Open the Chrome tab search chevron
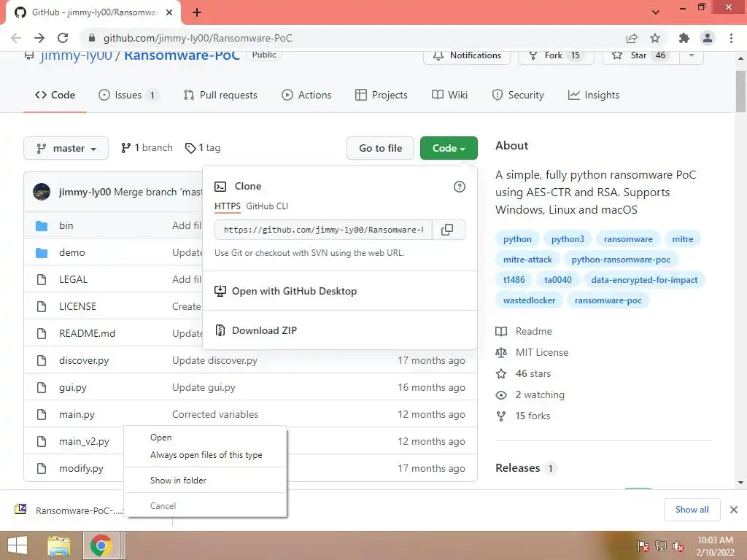This screenshot has width=747, height=560. (x=656, y=12)
